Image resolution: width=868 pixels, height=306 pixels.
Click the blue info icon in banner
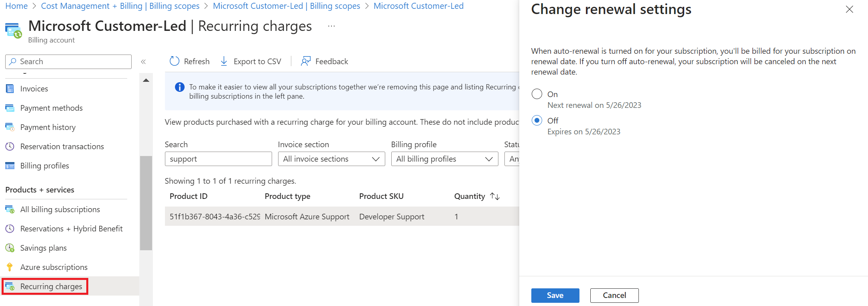(180, 87)
